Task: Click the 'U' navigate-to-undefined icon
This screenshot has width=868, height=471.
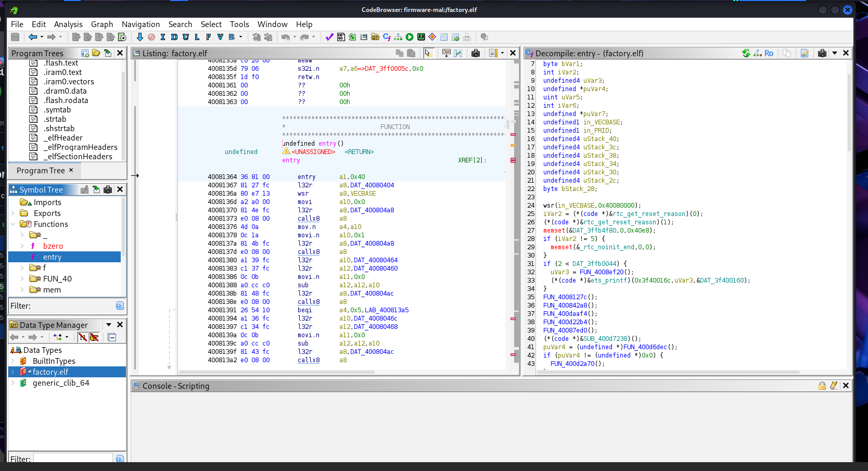Action: (186, 37)
